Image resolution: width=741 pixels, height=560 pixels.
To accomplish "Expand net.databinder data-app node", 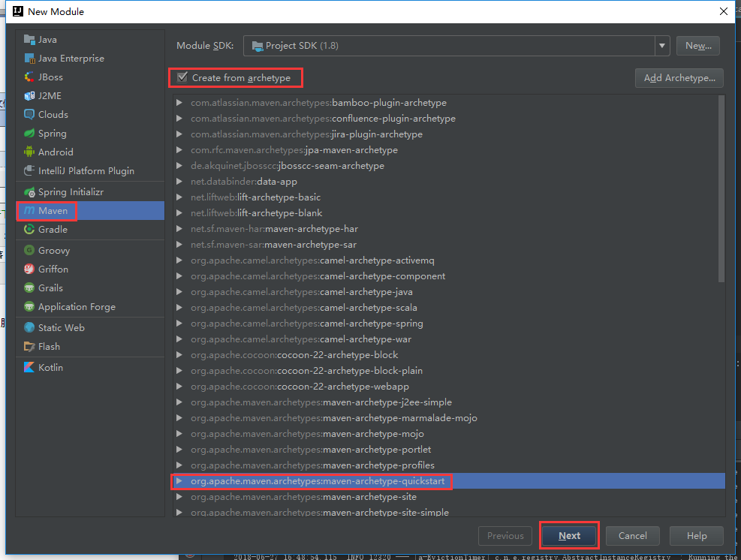I will tap(179, 182).
